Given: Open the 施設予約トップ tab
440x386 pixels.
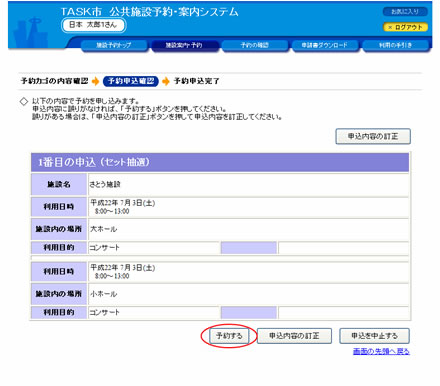Looking at the screenshot, I should (x=114, y=45).
